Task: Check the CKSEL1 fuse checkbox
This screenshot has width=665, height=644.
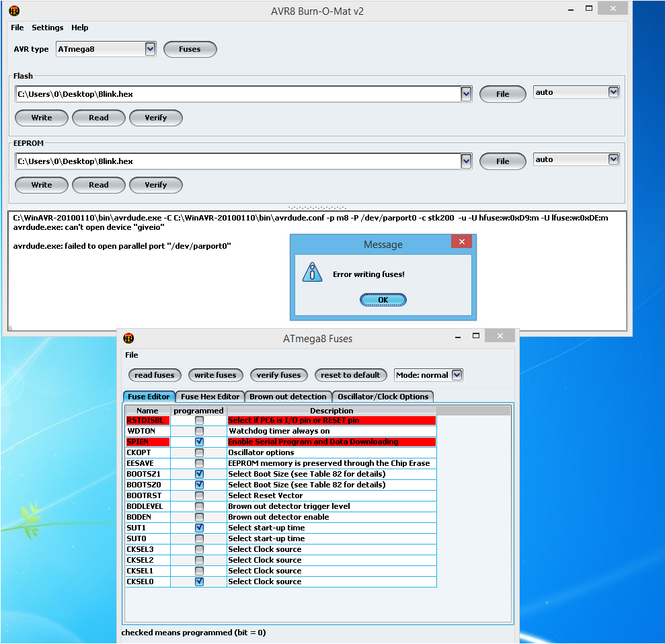Action: click(x=199, y=571)
